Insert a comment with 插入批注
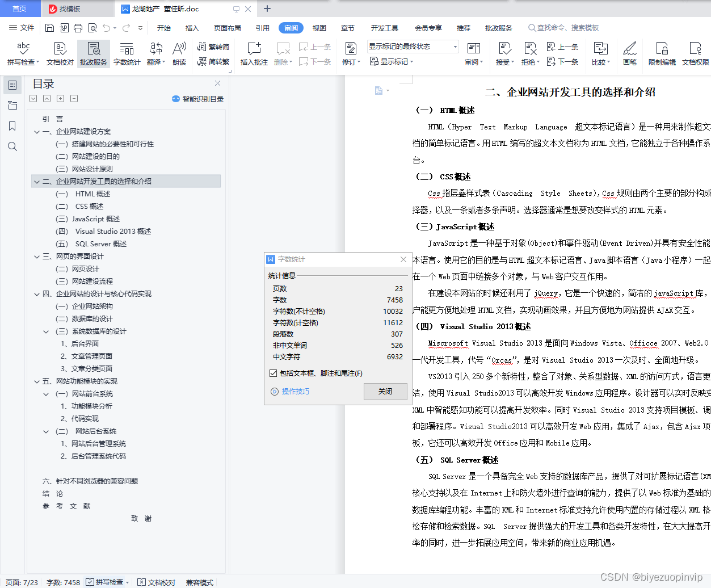 (254, 53)
